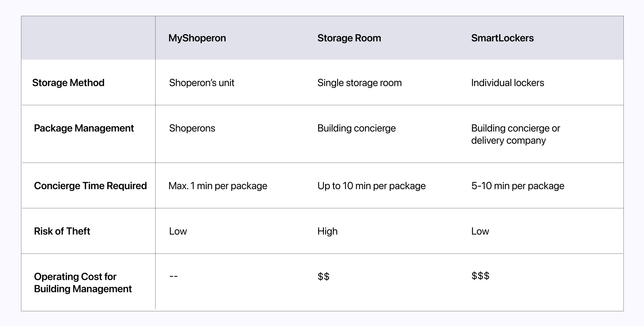Image resolution: width=644 pixels, height=326 pixels.
Task: Select the Package Management row label
Action: pos(84,128)
